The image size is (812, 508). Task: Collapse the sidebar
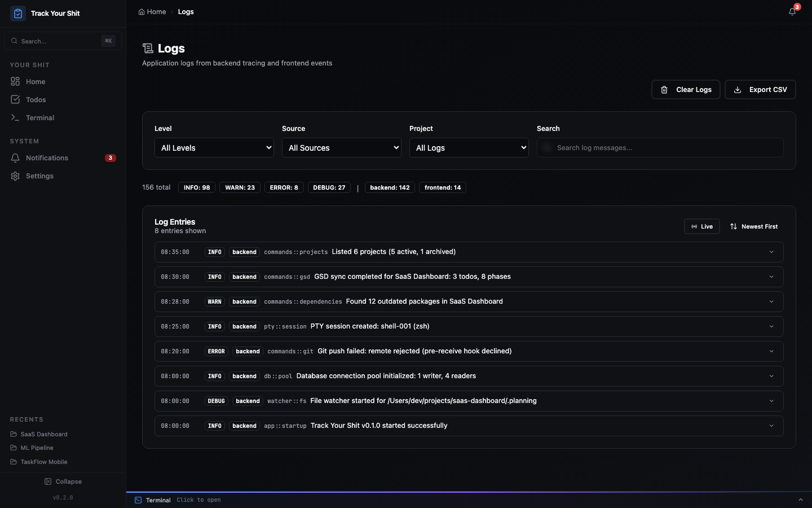click(63, 481)
